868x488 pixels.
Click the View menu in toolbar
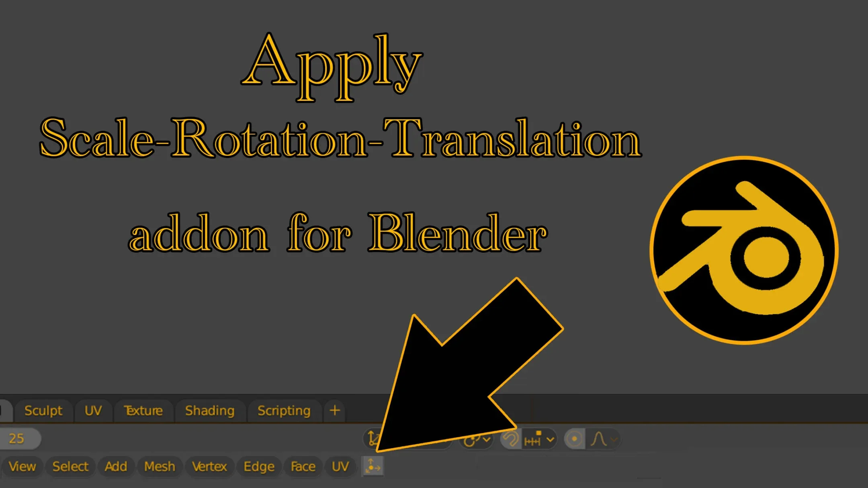coord(22,466)
